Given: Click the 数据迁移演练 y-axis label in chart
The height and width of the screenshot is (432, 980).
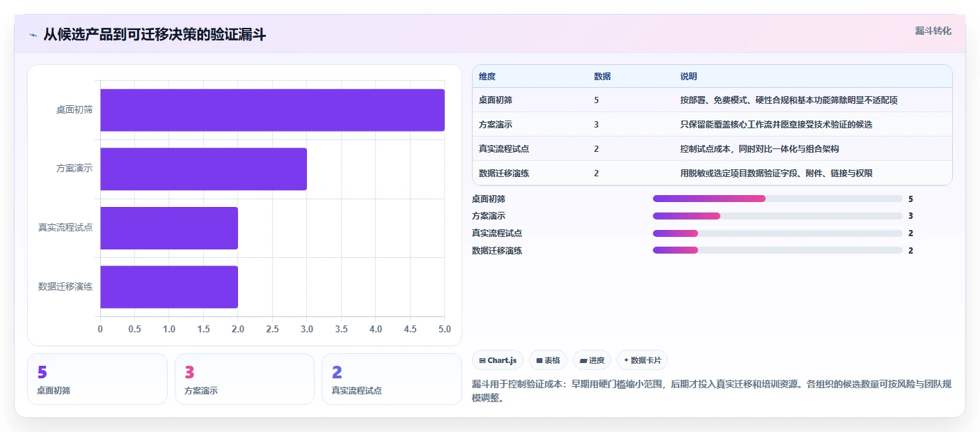Looking at the screenshot, I should (65, 287).
